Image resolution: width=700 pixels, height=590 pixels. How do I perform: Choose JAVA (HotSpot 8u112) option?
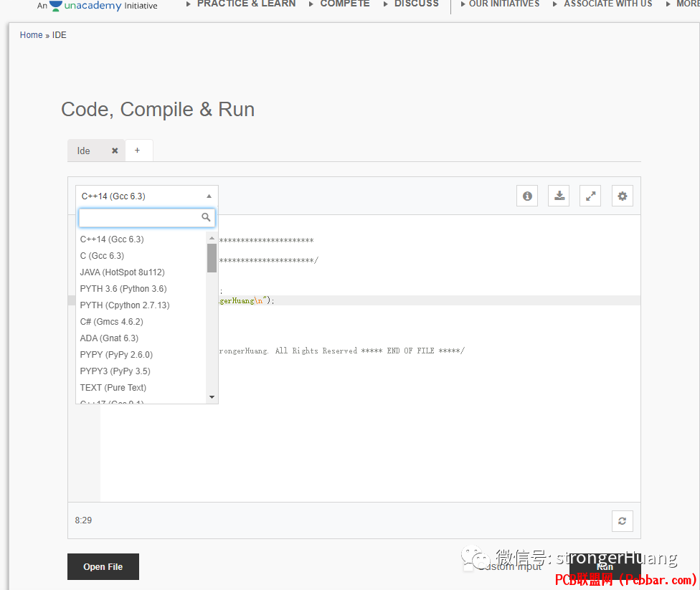coord(141,272)
